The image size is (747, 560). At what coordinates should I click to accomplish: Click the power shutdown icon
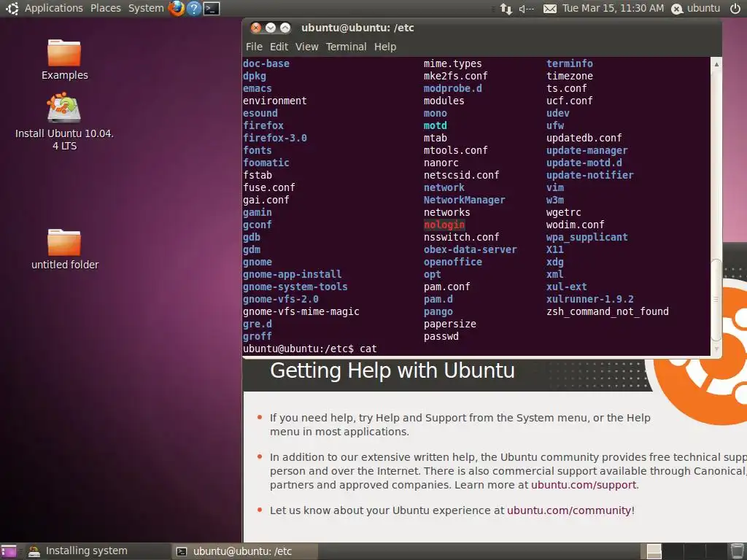click(735, 8)
